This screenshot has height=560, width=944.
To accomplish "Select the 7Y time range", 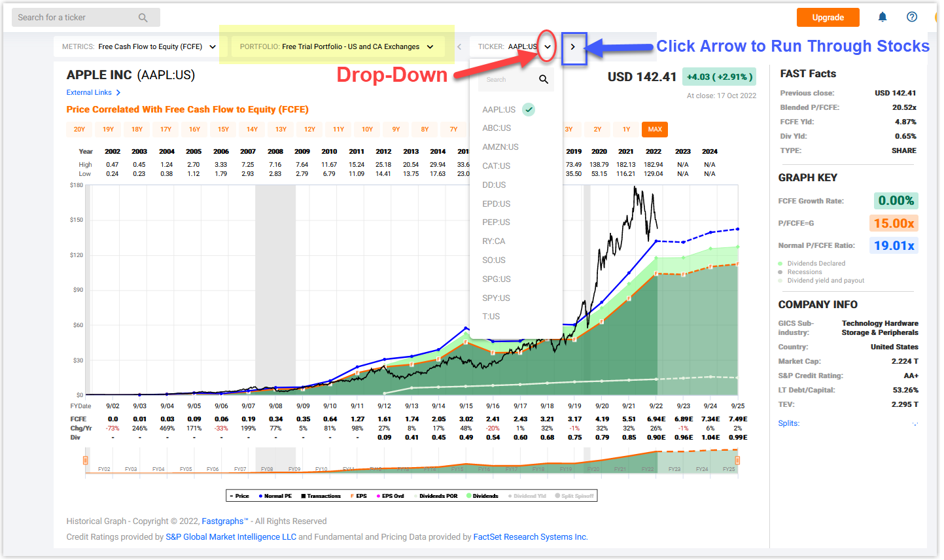I will [453, 130].
